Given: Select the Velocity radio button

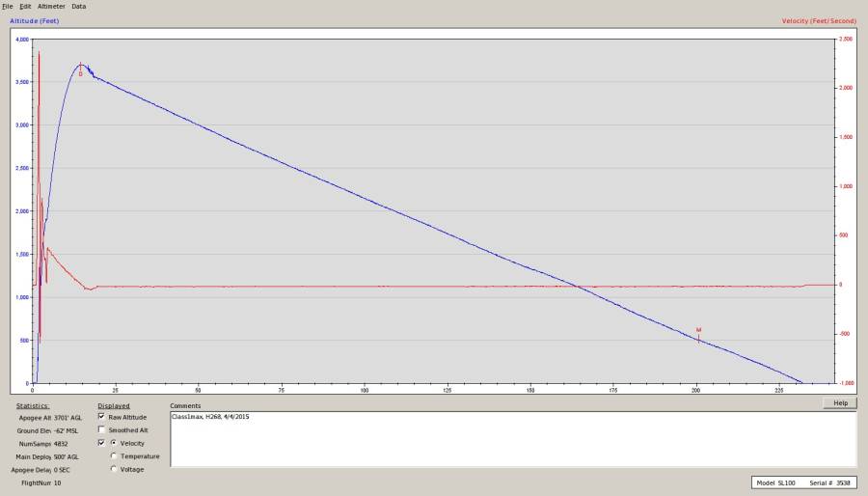Looking at the screenshot, I should click(114, 443).
